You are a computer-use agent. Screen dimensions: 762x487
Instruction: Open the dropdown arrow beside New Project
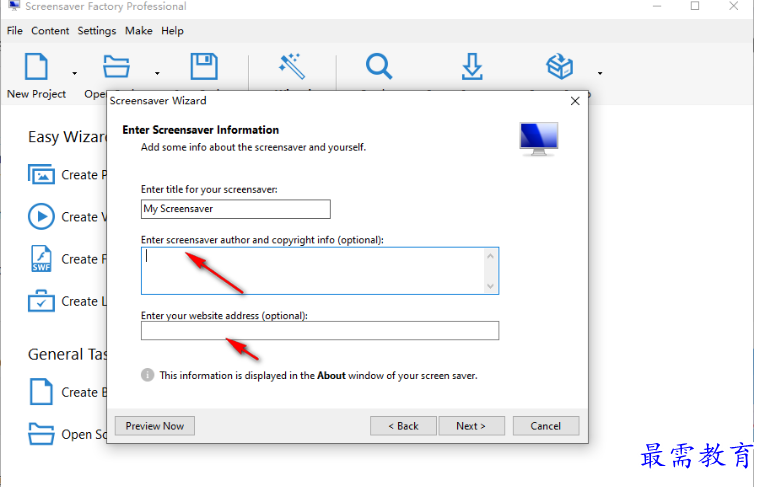pyautogui.click(x=74, y=73)
